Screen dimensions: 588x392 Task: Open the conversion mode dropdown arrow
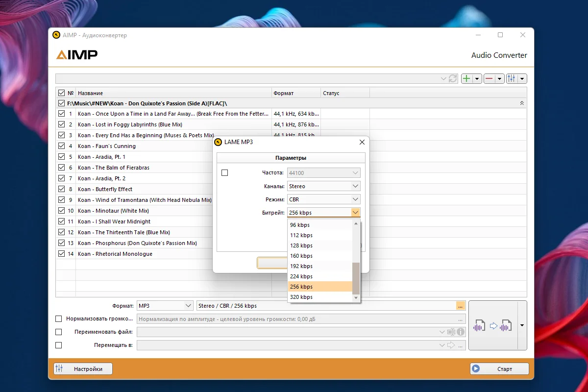pos(522,325)
